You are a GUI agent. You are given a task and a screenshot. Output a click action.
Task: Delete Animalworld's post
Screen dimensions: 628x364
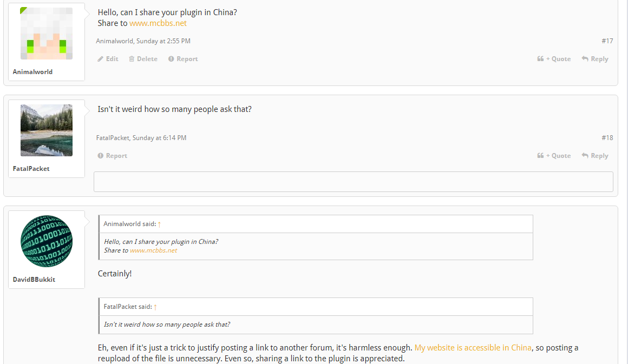click(143, 59)
